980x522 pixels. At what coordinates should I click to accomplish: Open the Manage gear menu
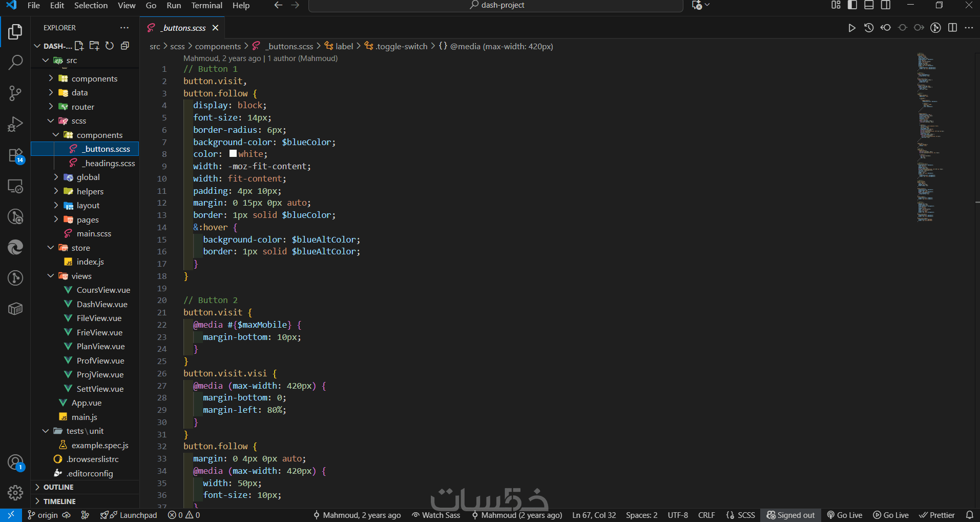15,493
